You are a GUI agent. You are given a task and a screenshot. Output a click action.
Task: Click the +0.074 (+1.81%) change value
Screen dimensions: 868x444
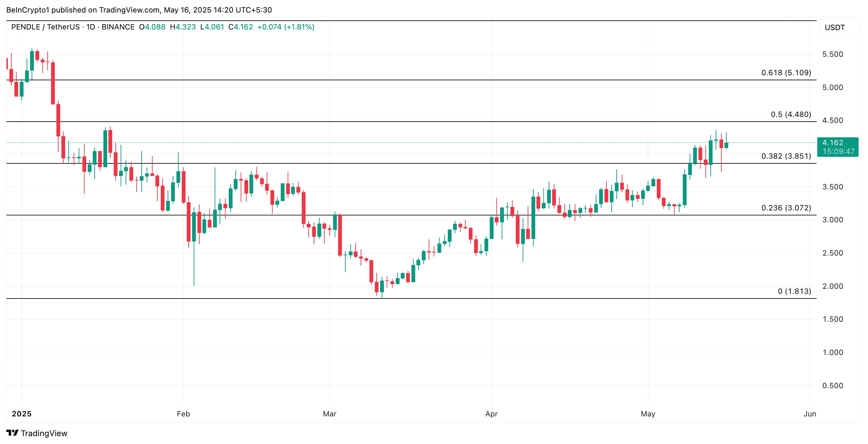(x=286, y=27)
